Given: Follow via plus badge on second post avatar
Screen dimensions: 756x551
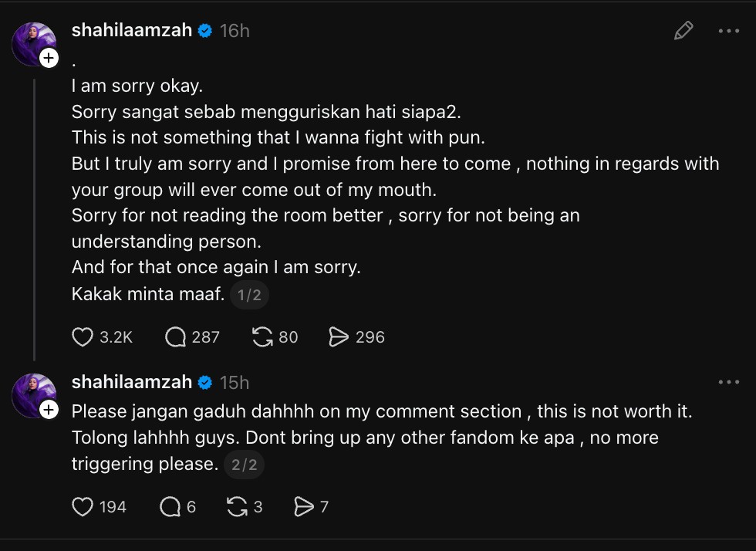Looking at the screenshot, I should [49, 410].
